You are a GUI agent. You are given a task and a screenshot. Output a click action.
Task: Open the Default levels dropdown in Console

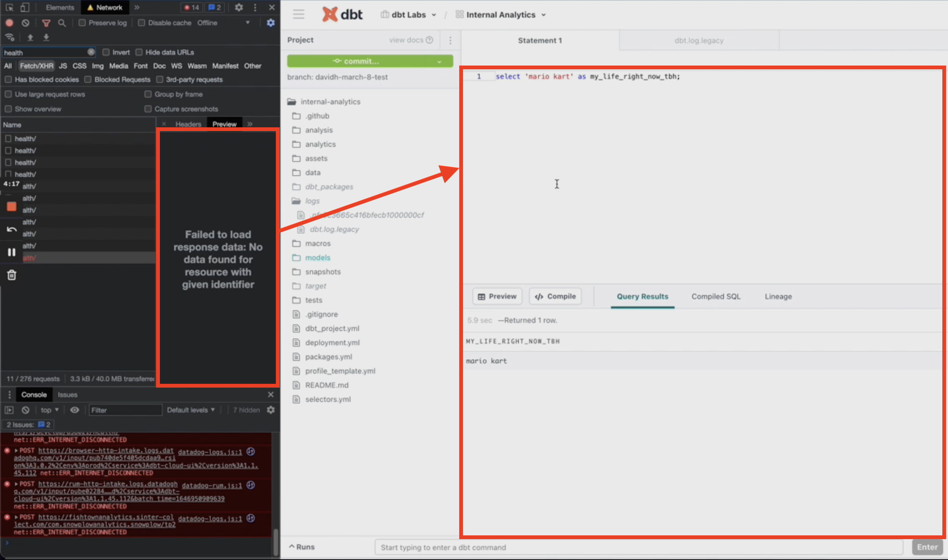click(191, 410)
